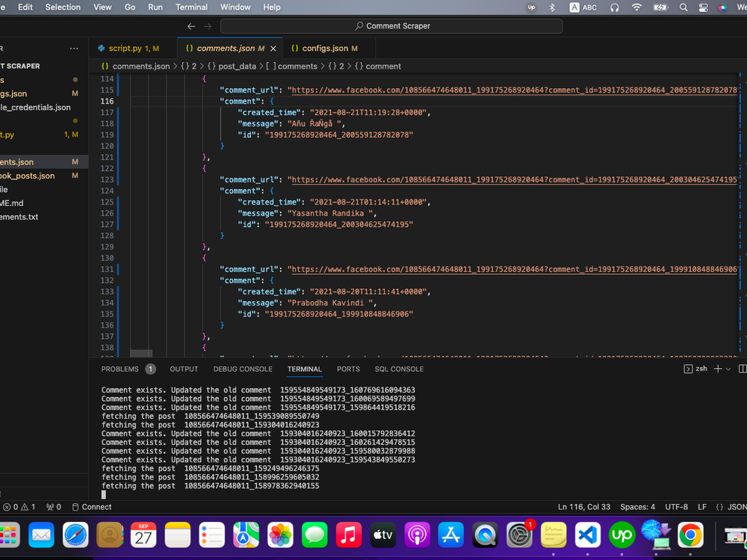
Task: Open the launch profile dropdown next to plus
Action: coord(728,368)
